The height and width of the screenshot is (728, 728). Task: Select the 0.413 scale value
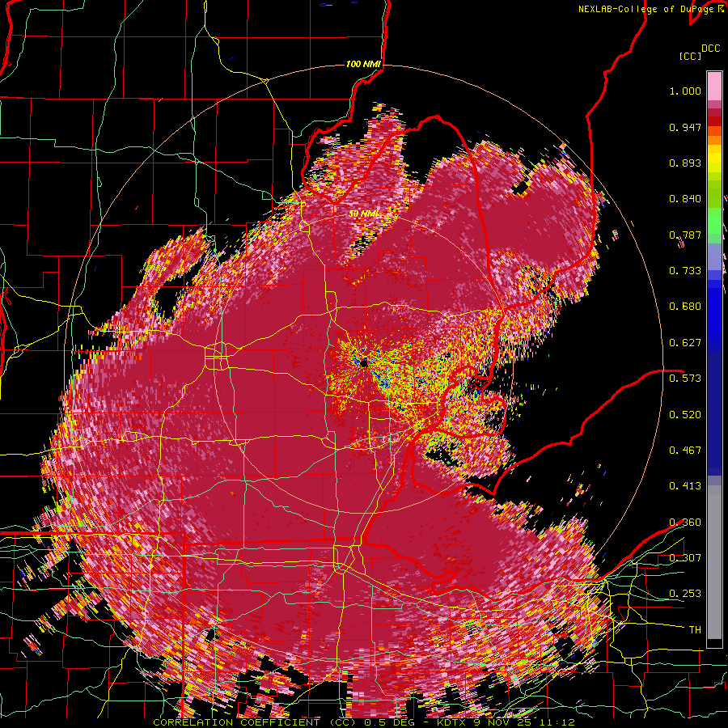pos(685,486)
